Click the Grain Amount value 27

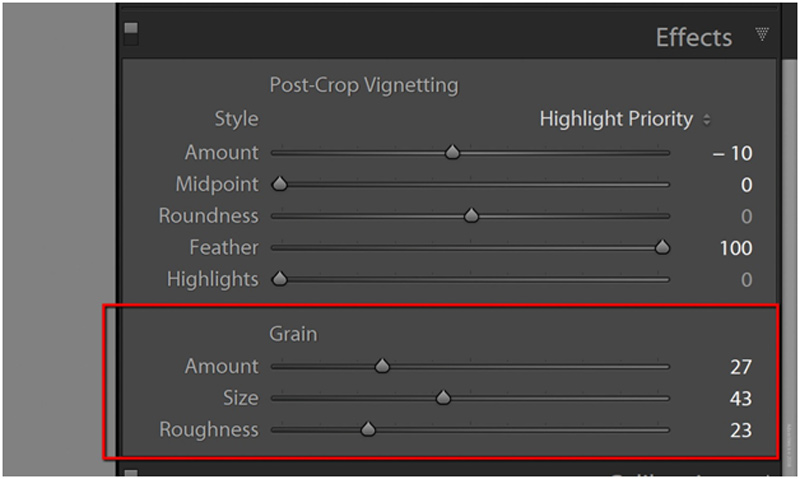740,367
